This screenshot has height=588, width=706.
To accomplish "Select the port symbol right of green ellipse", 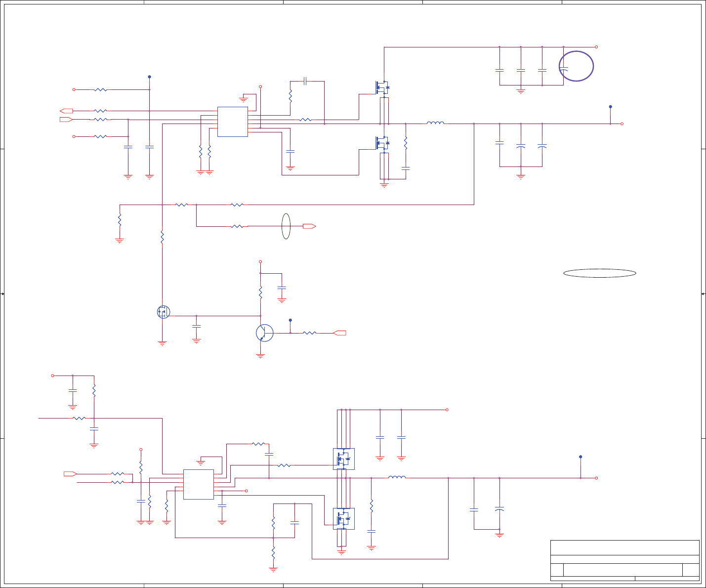I will coord(309,226).
